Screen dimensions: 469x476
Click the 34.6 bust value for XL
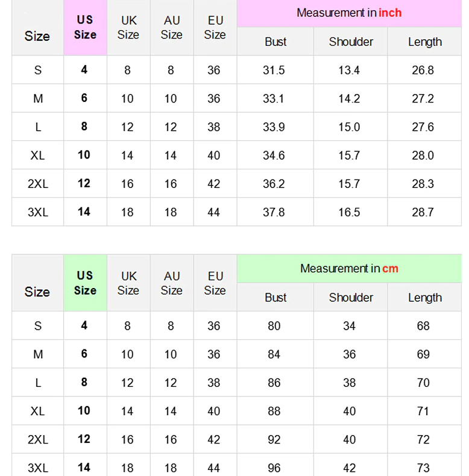tap(274, 155)
